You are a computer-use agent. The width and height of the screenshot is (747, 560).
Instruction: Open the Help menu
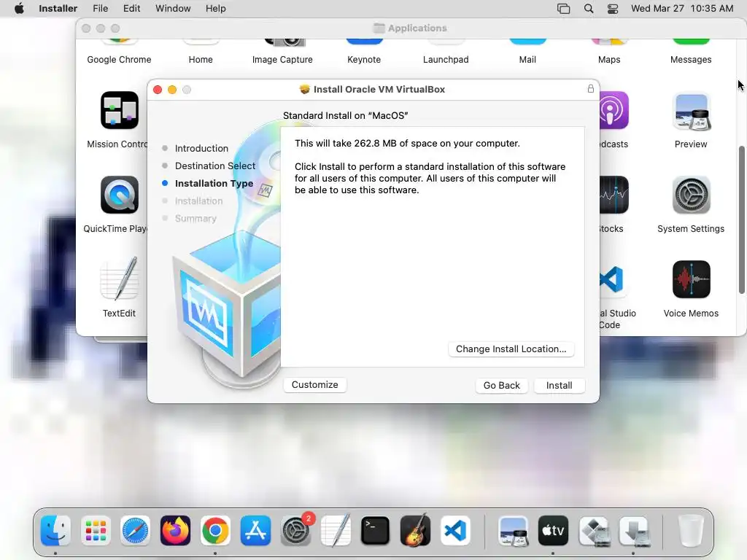click(x=215, y=8)
